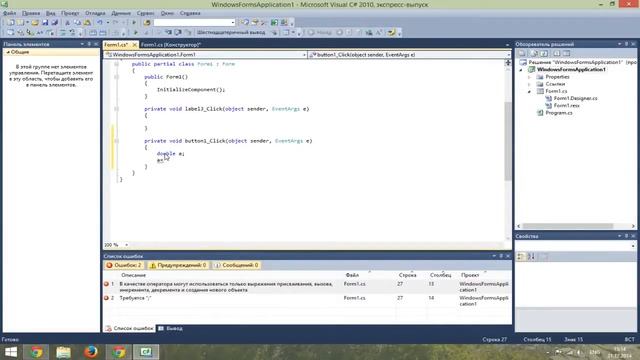This screenshot has height=360, width=640.
Task: Open the Сервис menu
Action: pyautogui.click(x=145, y=13)
